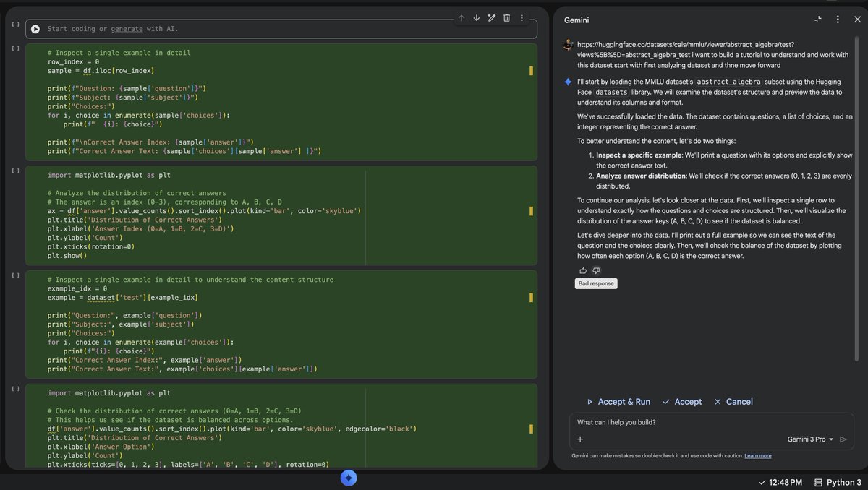Click execution bracket of example_idx cell

pyautogui.click(x=15, y=275)
